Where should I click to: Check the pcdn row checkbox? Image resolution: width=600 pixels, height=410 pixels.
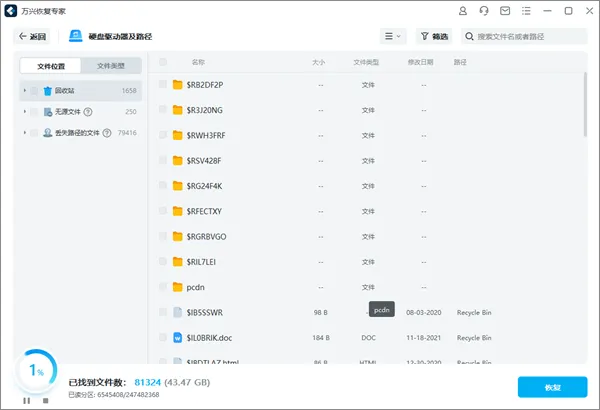click(163, 286)
